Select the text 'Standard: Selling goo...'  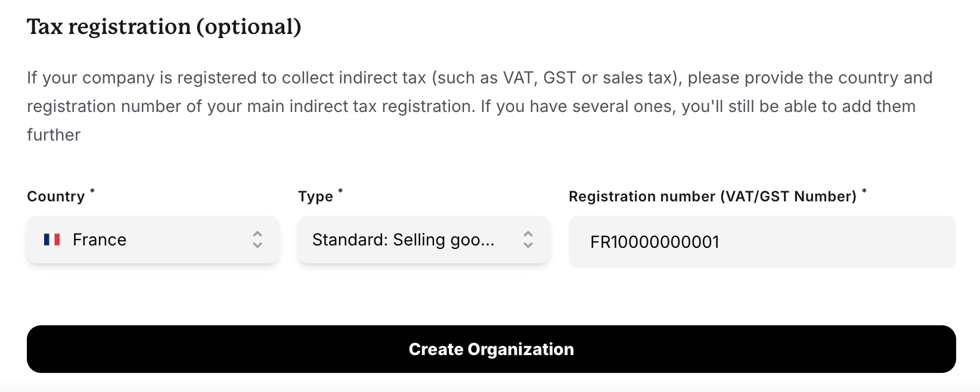pyautogui.click(x=404, y=239)
